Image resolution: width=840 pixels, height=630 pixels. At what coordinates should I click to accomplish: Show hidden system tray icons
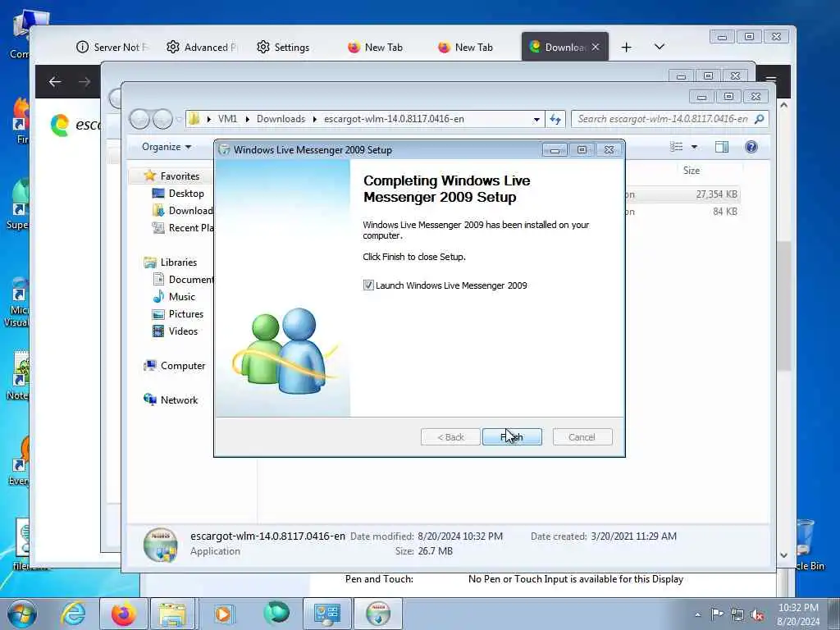coord(697,615)
